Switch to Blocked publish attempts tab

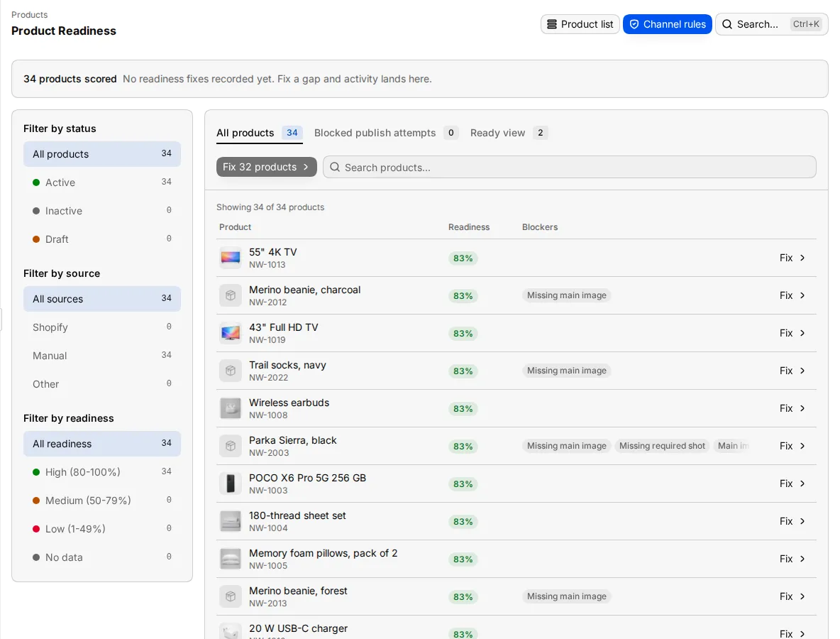click(386, 133)
